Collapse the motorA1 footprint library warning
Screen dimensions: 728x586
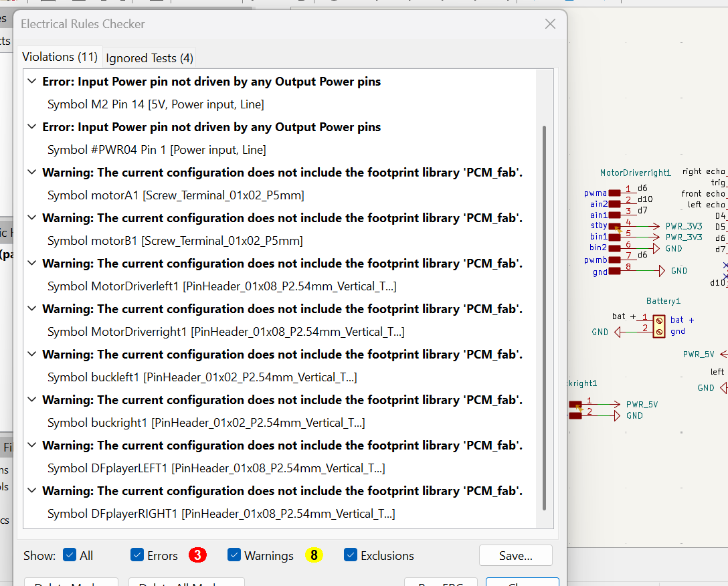[x=31, y=171]
